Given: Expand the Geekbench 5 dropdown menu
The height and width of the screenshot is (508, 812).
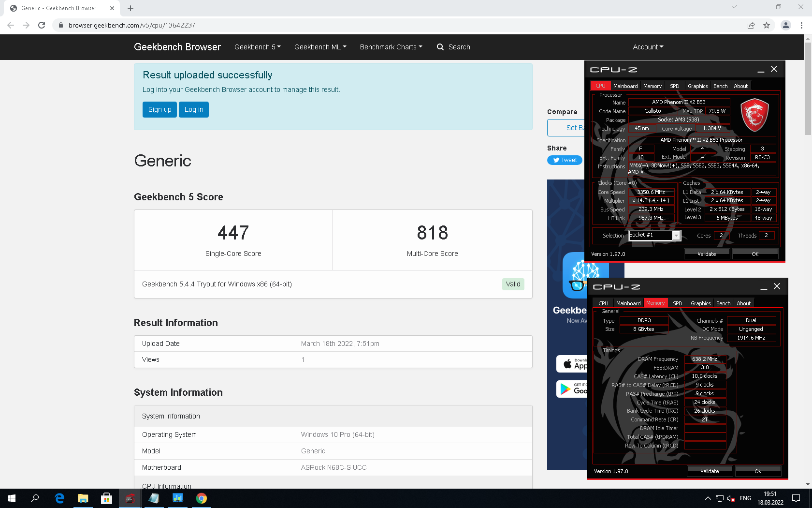Looking at the screenshot, I should tap(257, 47).
